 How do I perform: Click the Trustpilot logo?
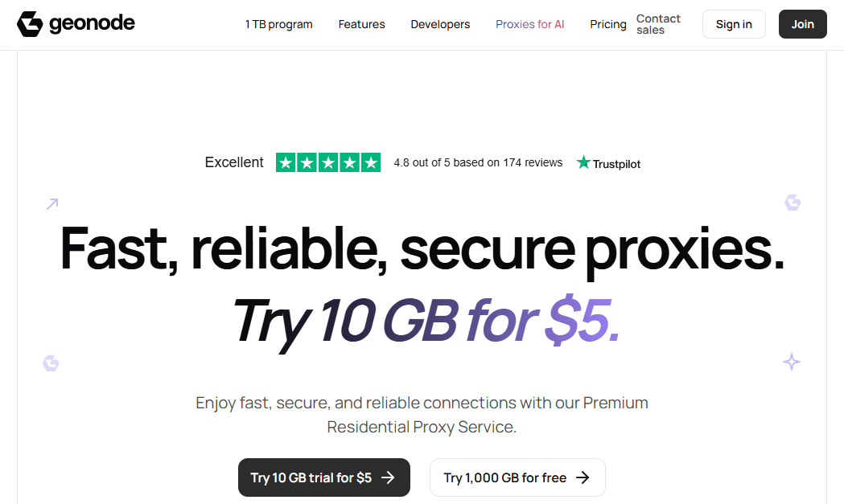[x=608, y=163]
